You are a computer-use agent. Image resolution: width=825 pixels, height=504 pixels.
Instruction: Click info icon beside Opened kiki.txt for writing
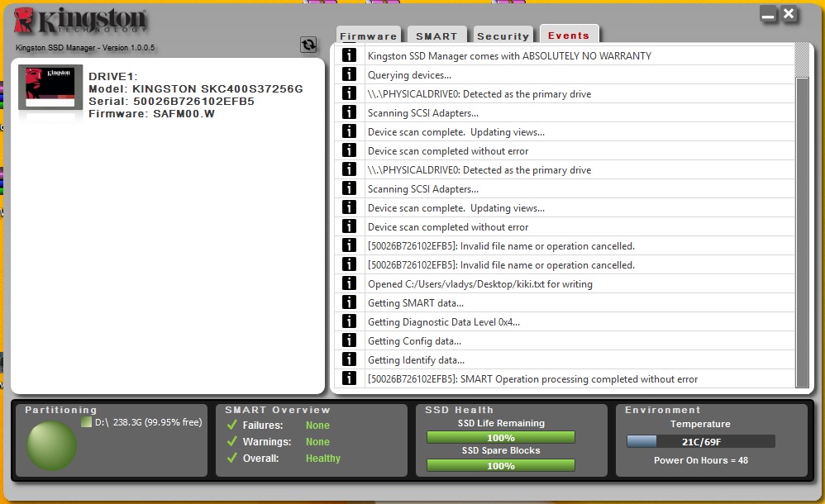point(349,283)
